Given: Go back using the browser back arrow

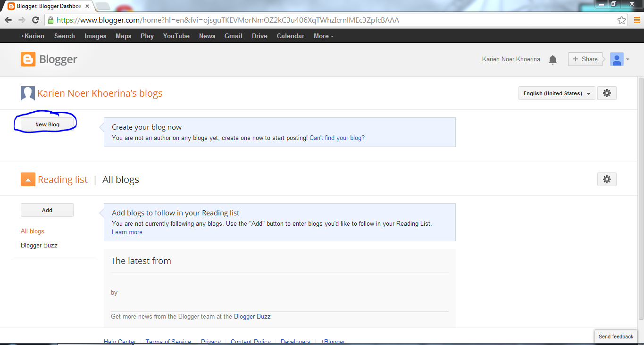Looking at the screenshot, I should [x=8, y=20].
